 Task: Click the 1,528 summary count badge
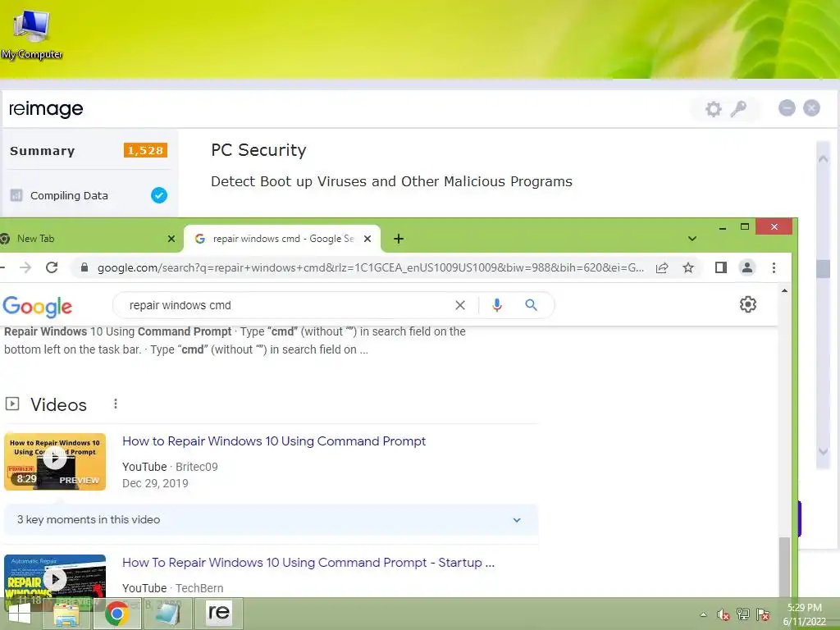[x=145, y=151]
